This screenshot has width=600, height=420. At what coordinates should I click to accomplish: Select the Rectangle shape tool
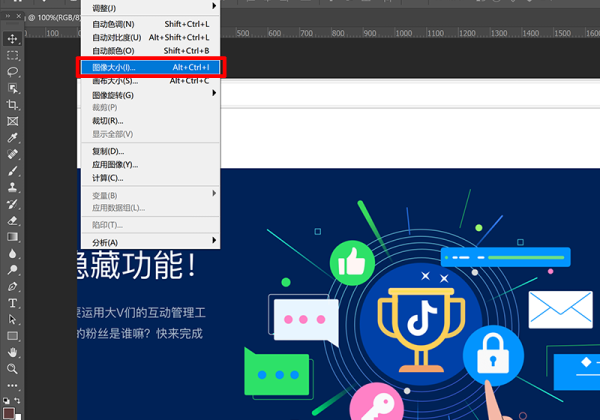pyautogui.click(x=12, y=336)
